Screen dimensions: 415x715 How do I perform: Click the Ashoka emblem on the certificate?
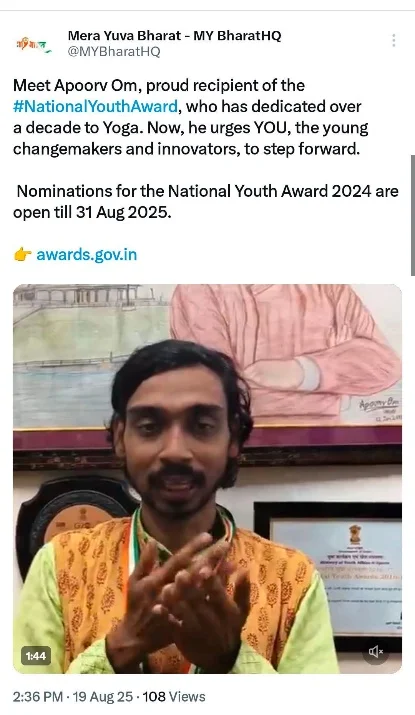click(x=355, y=534)
